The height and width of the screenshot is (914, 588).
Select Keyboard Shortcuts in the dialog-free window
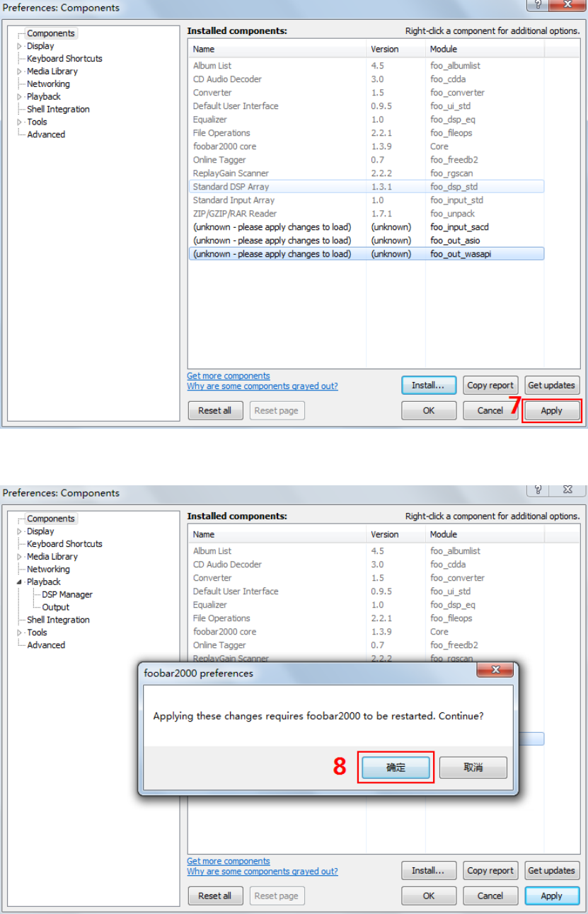[64, 59]
